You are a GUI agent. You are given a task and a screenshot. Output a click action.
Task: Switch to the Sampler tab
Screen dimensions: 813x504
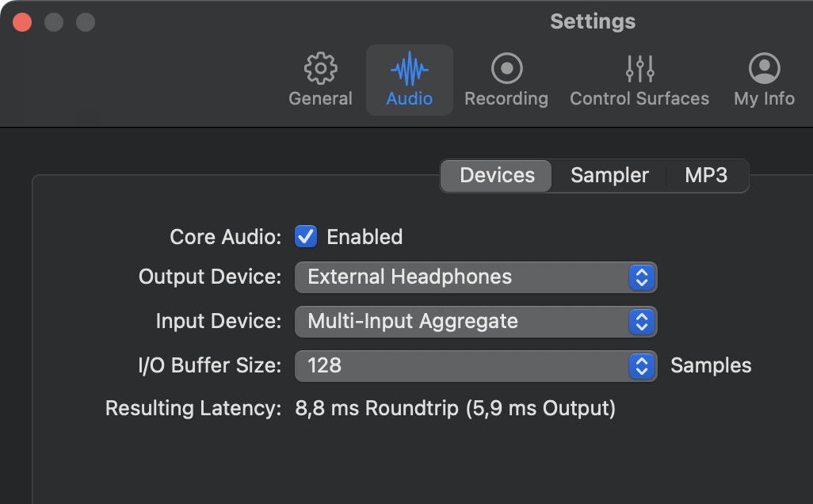[x=609, y=175]
